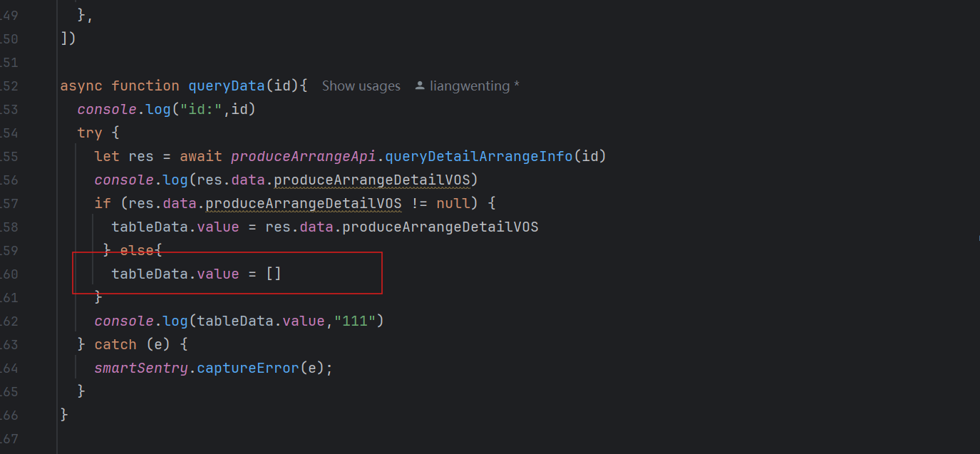The height and width of the screenshot is (454, 980).
Task: Click the "111" string literal
Action: click(356, 321)
